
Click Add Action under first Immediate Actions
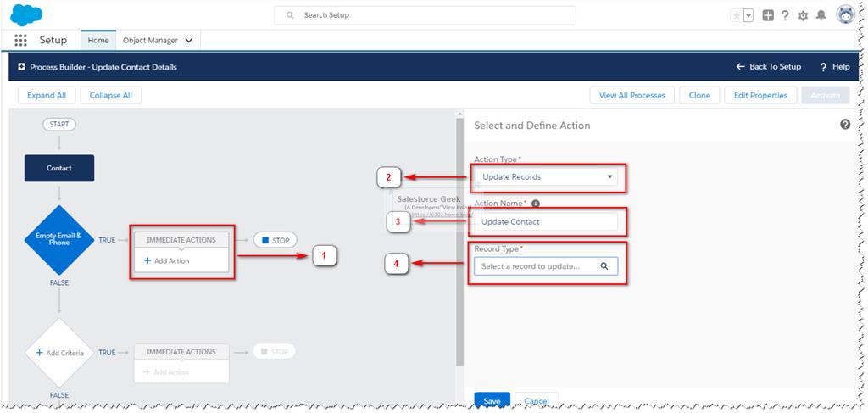click(x=167, y=260)
